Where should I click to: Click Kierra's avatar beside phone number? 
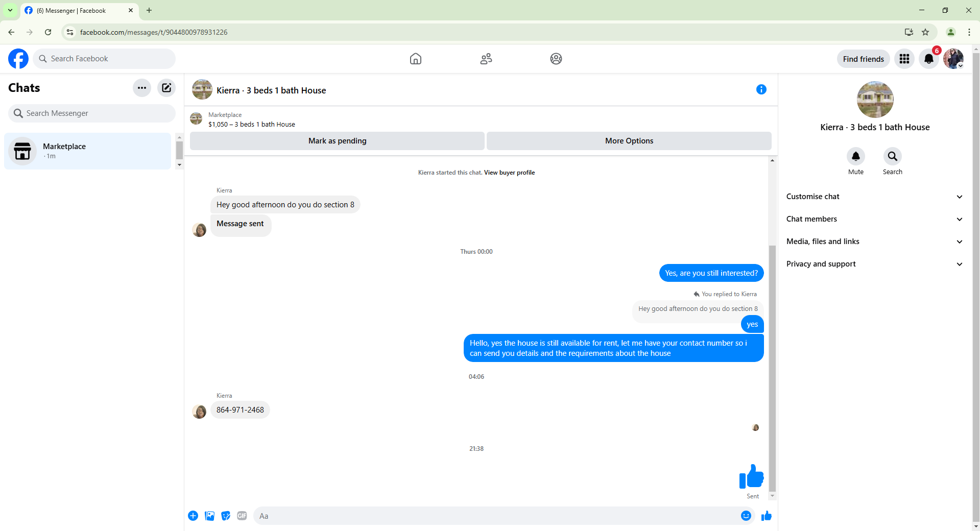[199, 411]
